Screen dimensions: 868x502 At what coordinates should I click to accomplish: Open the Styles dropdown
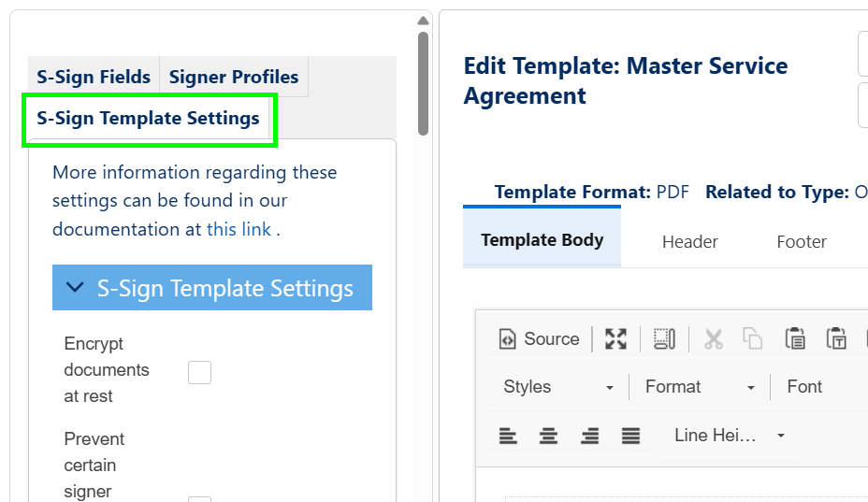click(558, 387)
